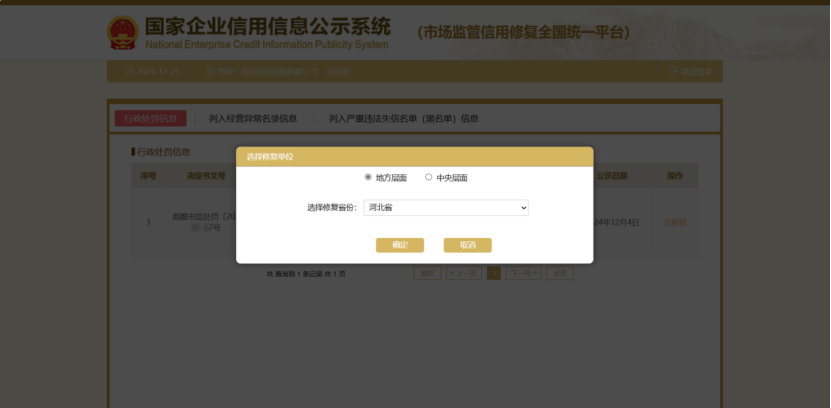Select page 1 in pagination
The height and width of the screenshot is (408, 831).
[493, 273]
